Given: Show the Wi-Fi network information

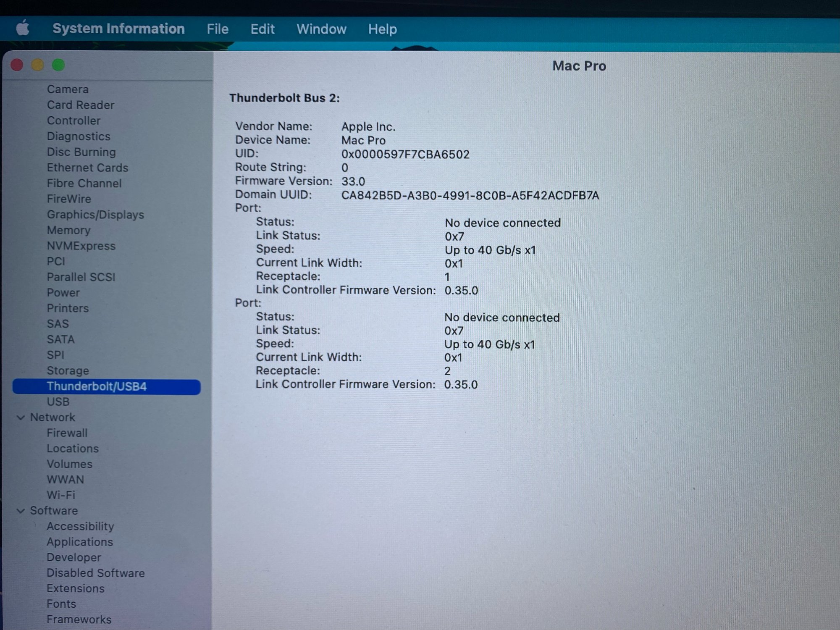Looking at the screenshot, I should [x=61, y=495].
